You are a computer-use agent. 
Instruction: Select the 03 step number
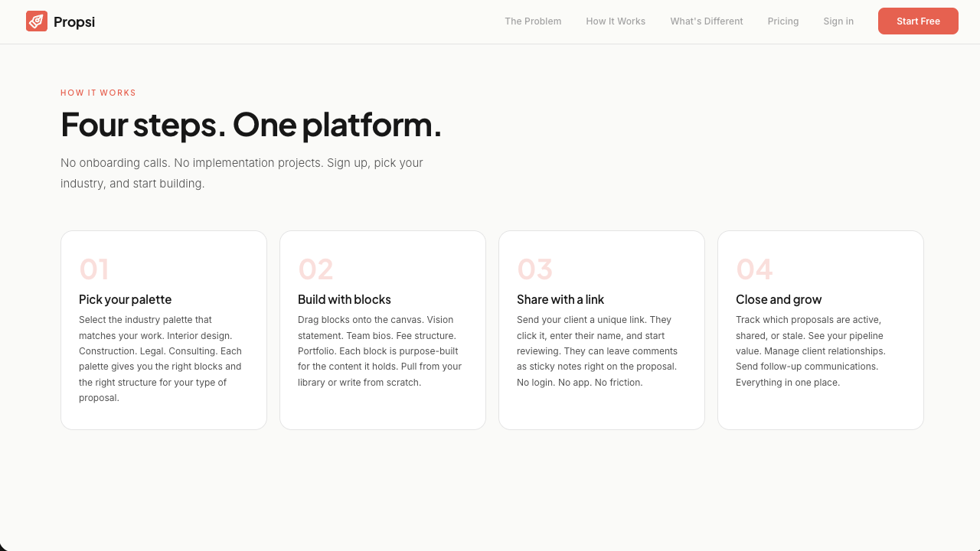(x=534, y=269)
